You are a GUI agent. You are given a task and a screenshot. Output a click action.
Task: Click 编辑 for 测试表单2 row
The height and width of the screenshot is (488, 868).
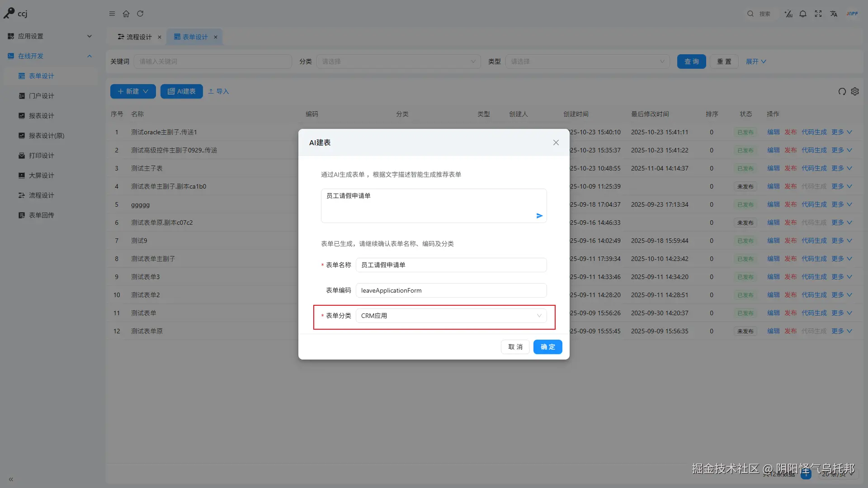[774, 295]
